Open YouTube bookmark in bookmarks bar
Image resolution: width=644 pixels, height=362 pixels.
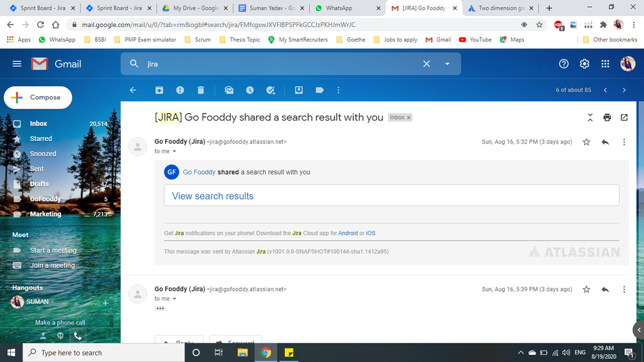click(x=475, y=40)
